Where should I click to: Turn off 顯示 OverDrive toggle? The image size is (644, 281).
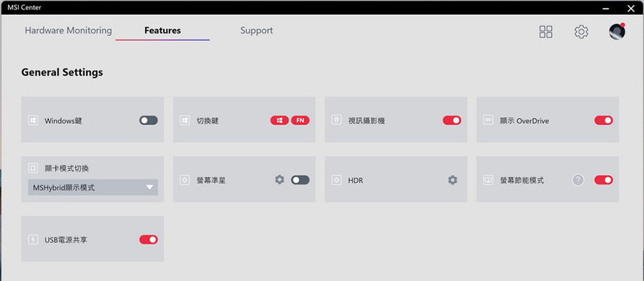[x=604, y=120]
